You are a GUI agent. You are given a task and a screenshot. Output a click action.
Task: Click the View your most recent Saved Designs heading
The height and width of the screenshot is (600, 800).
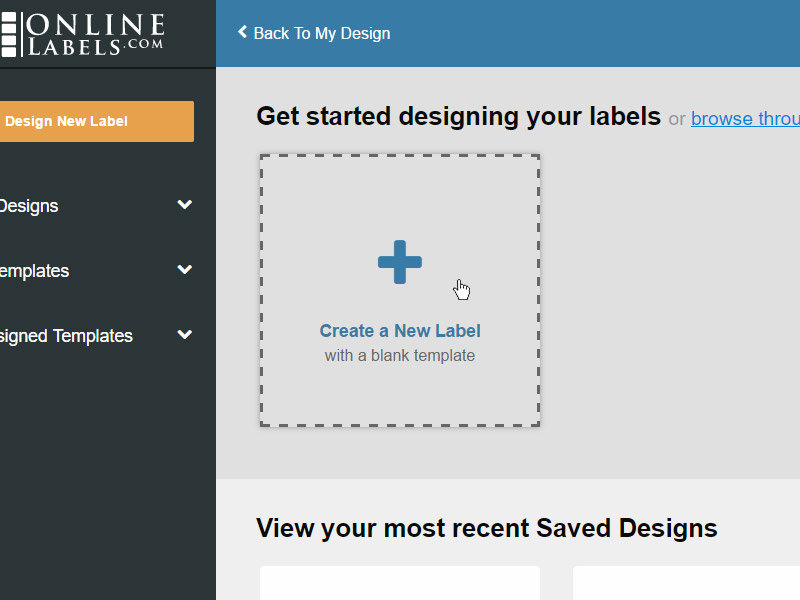487,528
